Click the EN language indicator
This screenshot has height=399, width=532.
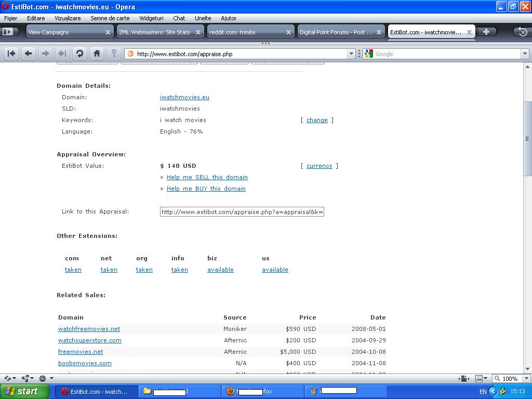[x=483, y=392]
